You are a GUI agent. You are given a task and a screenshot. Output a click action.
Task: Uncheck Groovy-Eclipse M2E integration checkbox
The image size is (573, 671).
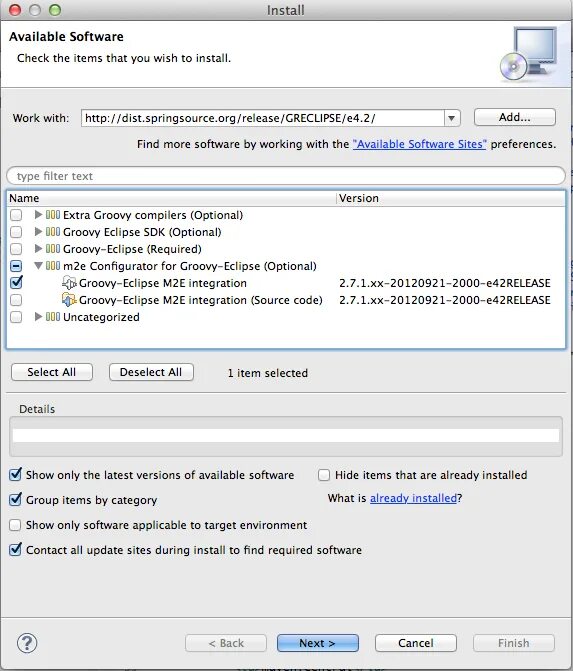click(x=16, y=282)
